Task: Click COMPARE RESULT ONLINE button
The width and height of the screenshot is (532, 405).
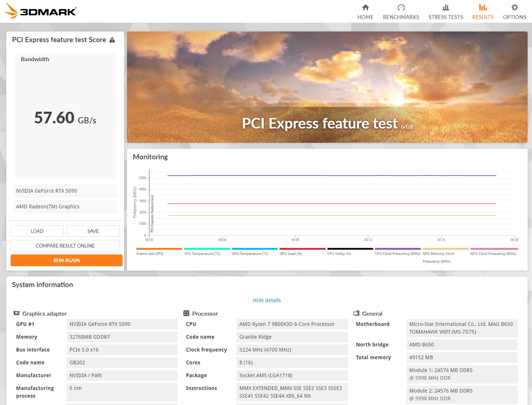Action: tap(65, 246)
